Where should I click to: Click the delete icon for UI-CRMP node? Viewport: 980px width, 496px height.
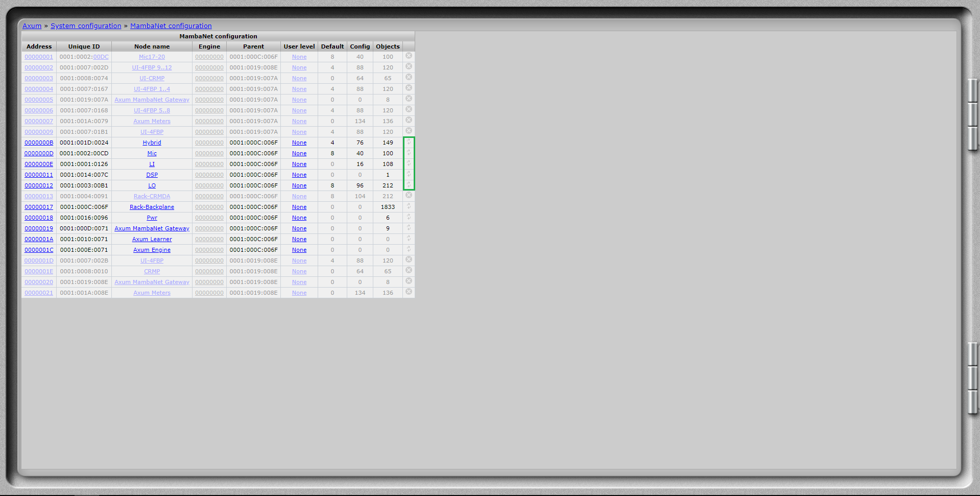click(409, 78)
